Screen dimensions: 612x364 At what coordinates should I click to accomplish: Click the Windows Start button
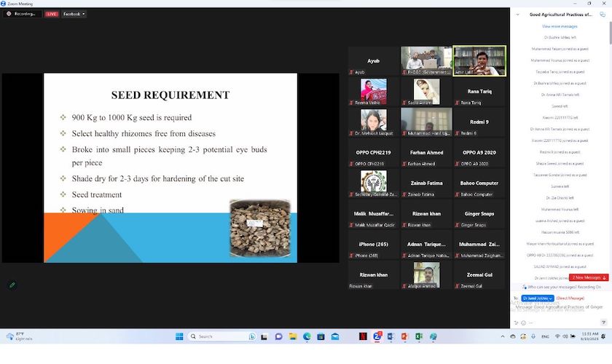(x=179, y=336)
